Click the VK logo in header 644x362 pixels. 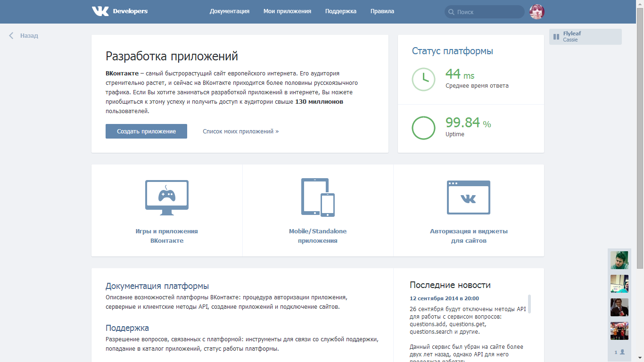[100, 11]
